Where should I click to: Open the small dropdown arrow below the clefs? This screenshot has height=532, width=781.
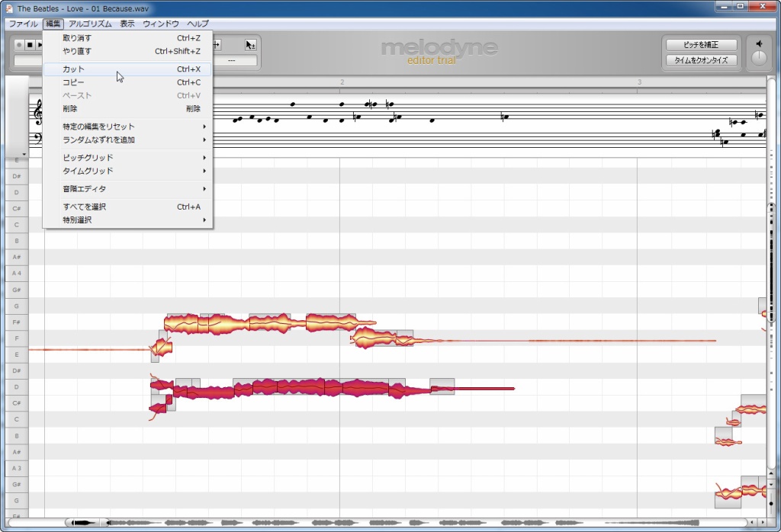(24, 154)
